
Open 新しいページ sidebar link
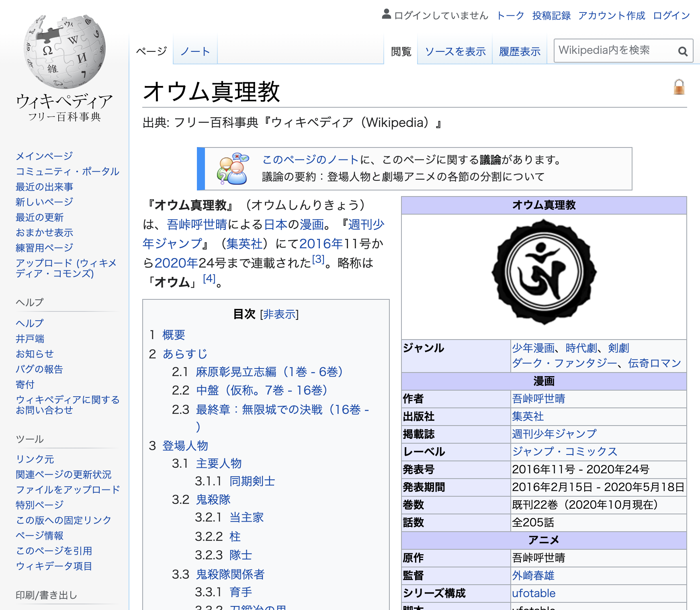click(x=44, y=202)
